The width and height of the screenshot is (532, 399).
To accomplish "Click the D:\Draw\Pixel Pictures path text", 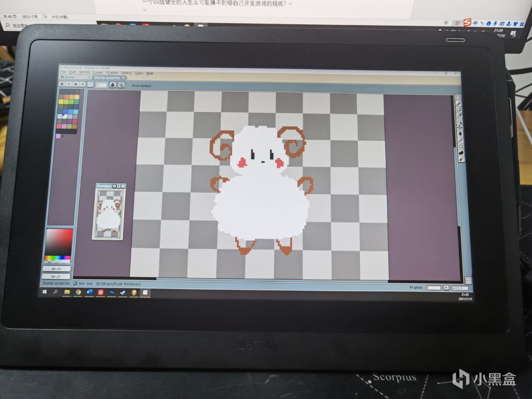I will [x=118, y=284].
